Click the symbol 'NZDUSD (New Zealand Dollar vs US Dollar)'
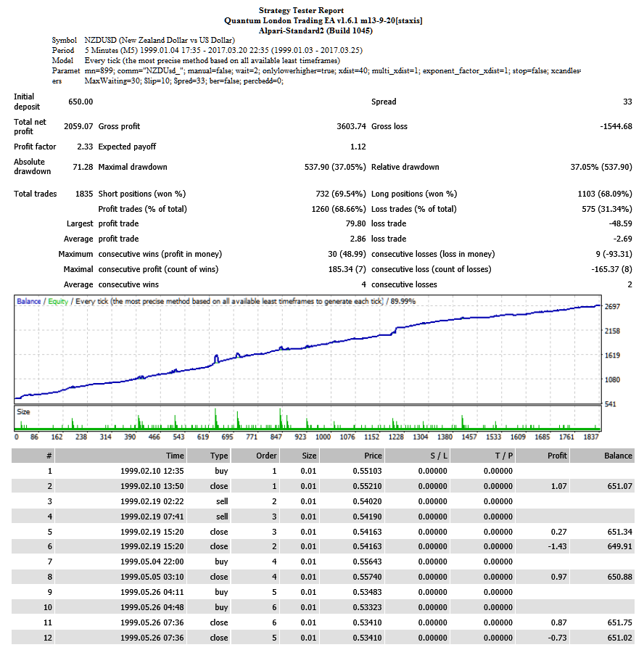 (160, 41)
